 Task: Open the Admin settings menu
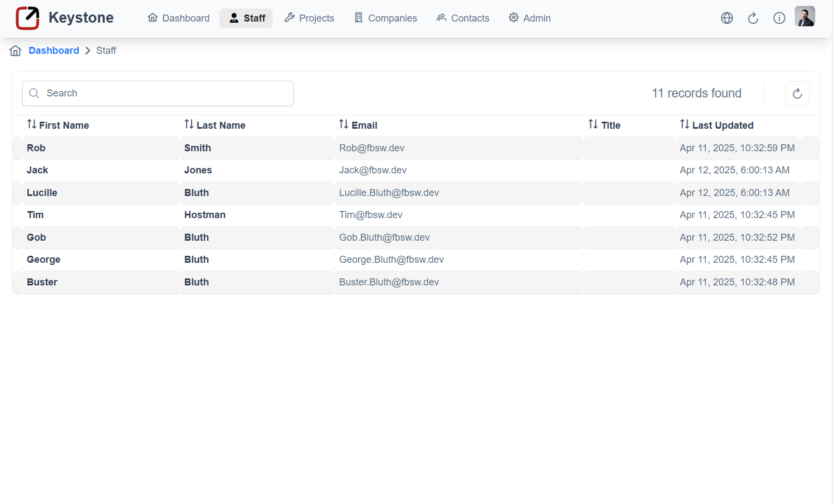click(530, 18)
